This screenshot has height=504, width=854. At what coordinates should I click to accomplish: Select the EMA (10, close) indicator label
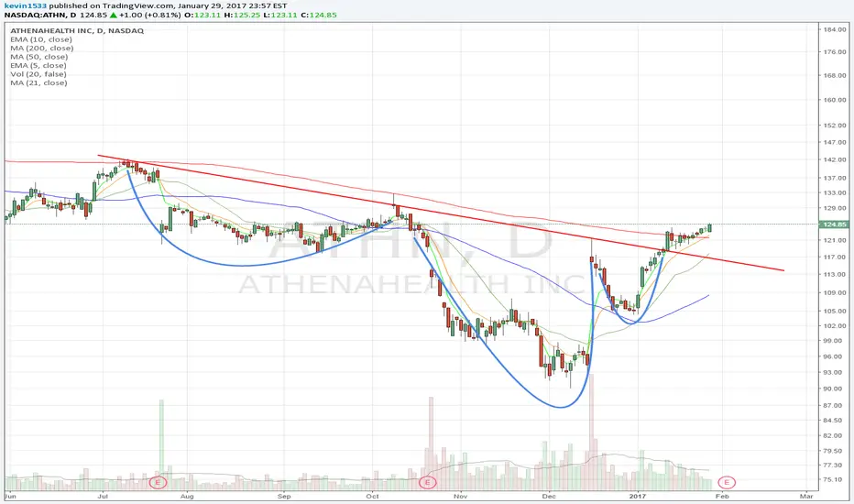41,39
